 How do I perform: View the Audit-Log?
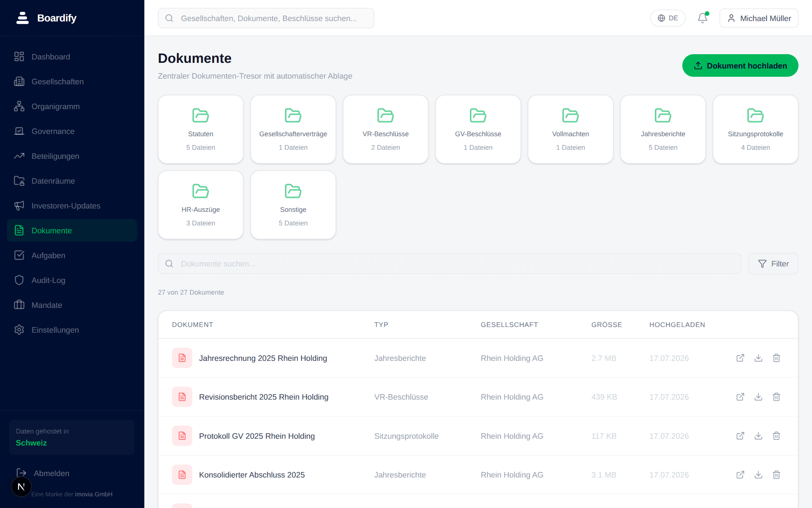[x=72, y=280]
